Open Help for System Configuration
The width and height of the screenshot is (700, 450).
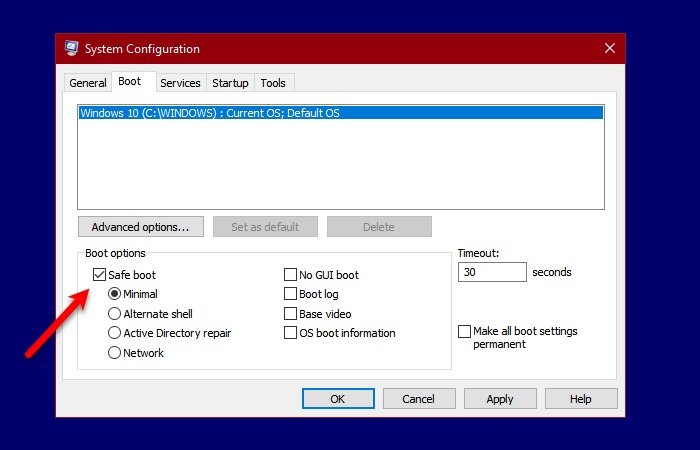[581, 399]
